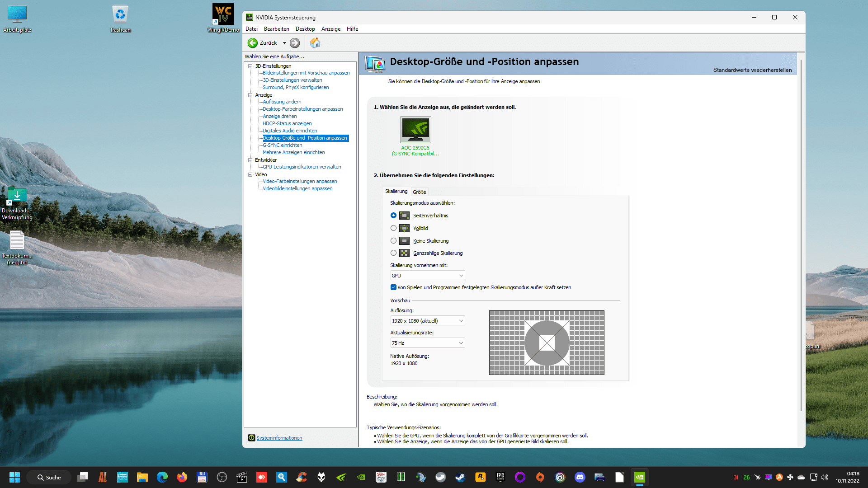
Task: Open the Datei menu
Action: click(251, 29)
